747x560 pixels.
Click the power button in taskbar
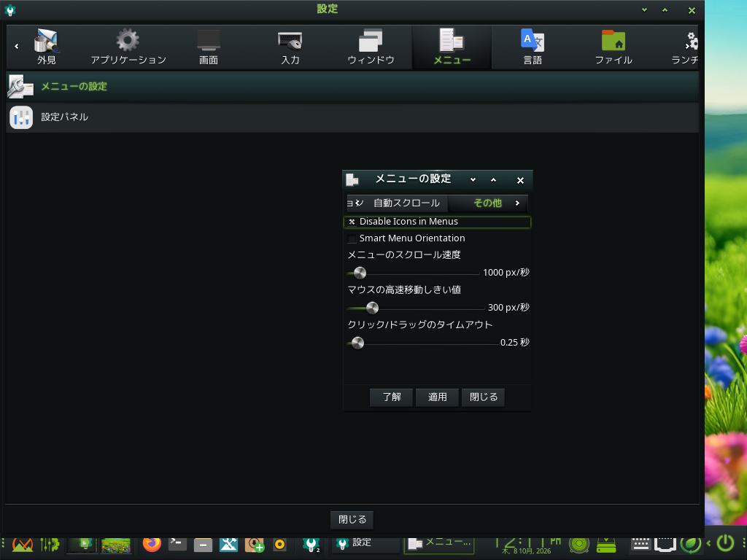[725, 543]
